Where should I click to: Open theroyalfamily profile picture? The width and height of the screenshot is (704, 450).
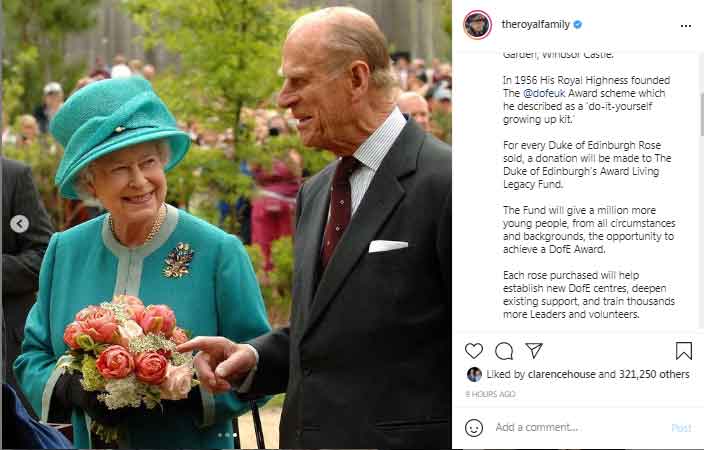pos(477,25)
